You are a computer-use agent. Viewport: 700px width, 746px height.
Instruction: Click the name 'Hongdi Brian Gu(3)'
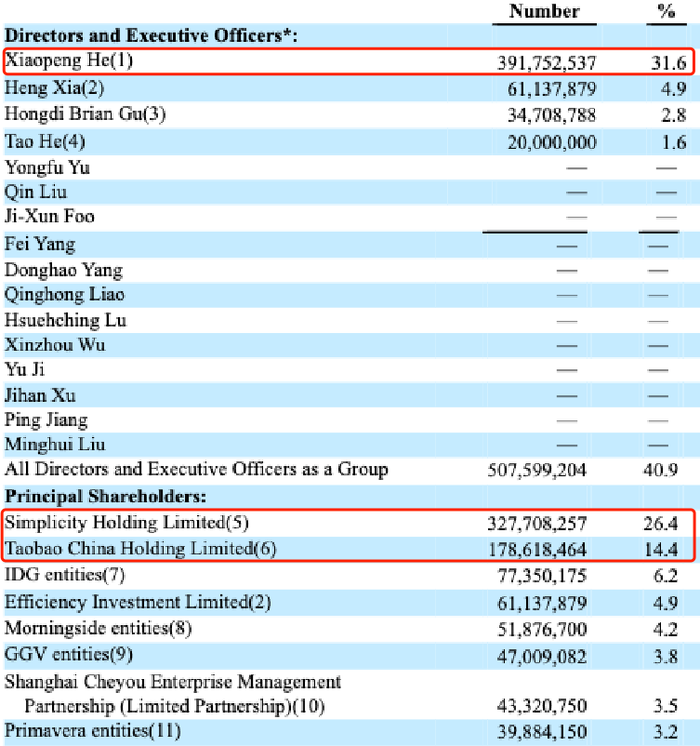pyautogui.click(x=86, y=114)
